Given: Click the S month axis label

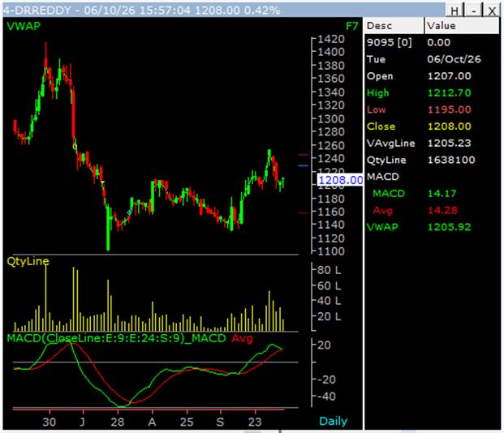Looking at the screenshot, I should point(220,422).
